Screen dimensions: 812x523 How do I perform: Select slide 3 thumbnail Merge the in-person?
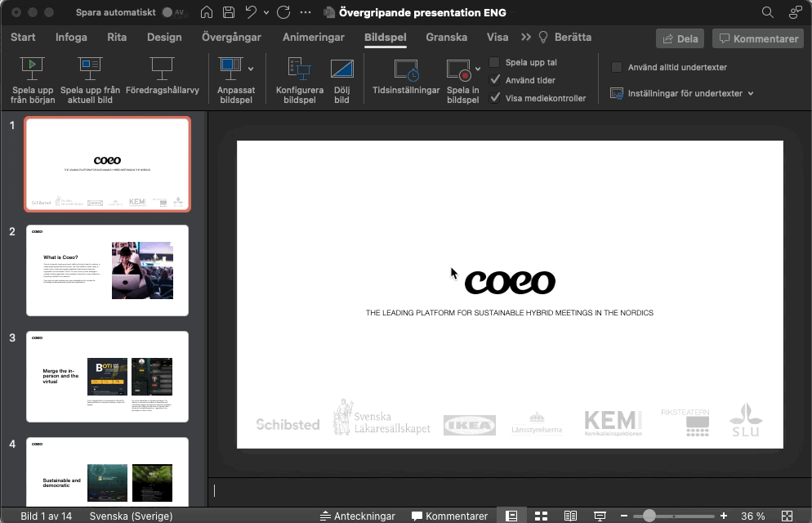(x=107, y=376)
